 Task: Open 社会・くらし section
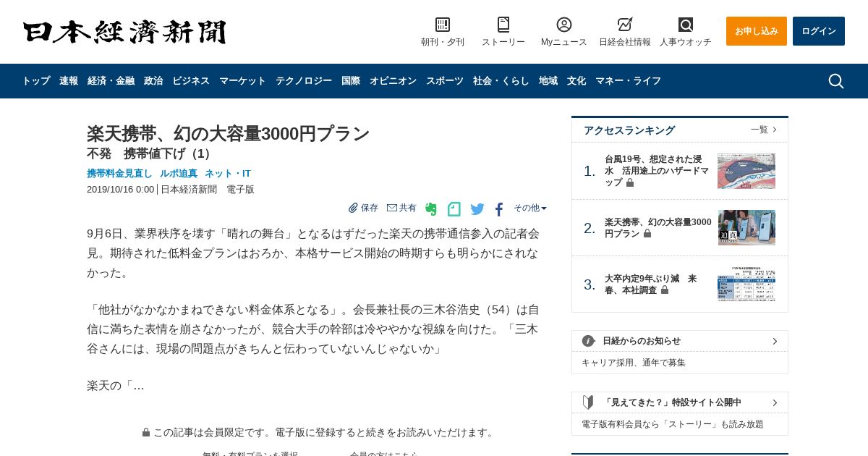[501, 81]
